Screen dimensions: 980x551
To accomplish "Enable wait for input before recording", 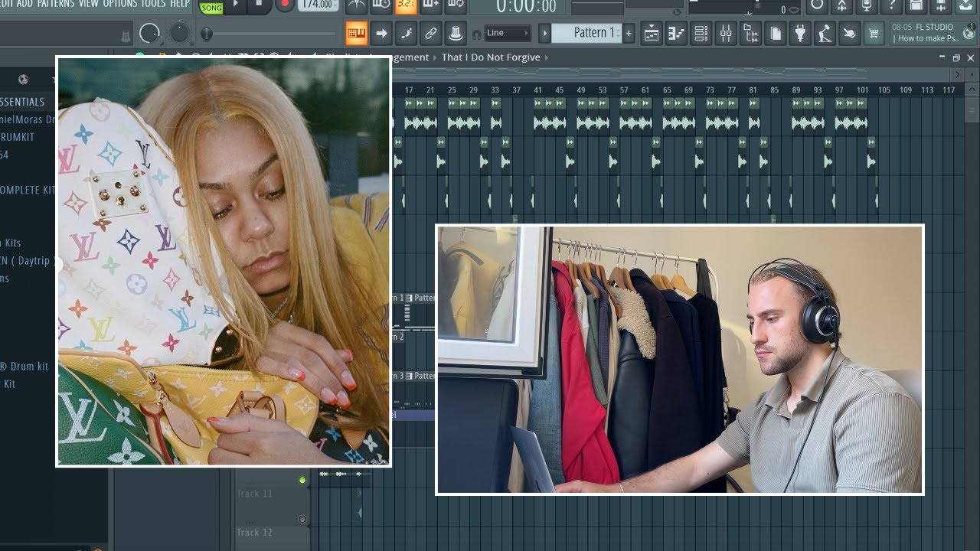I will (381, 5).
